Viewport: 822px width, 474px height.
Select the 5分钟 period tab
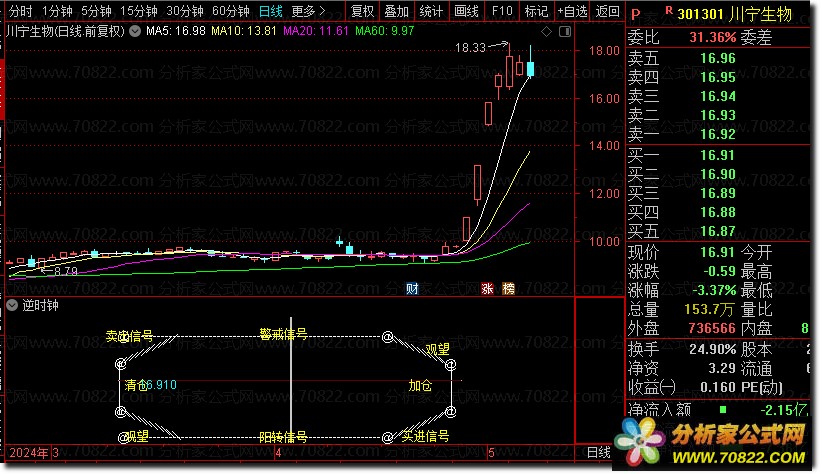[x=96, y=11]
